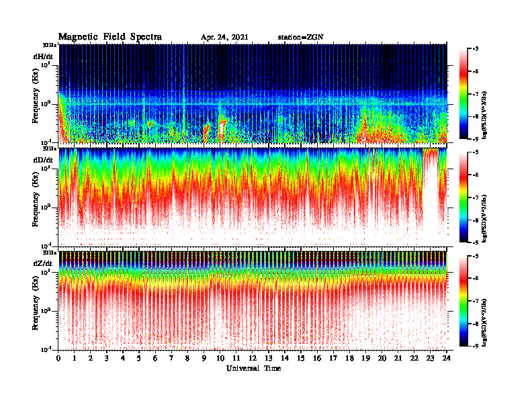532x411 pixels.
Task: Click hour '9' on the time axis
Action: tap(204, 359)
